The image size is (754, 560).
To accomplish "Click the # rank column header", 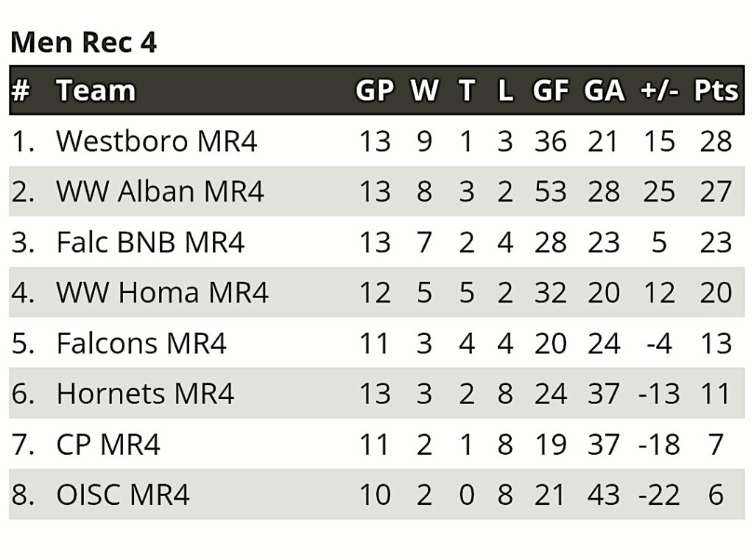I will point(21,91).
